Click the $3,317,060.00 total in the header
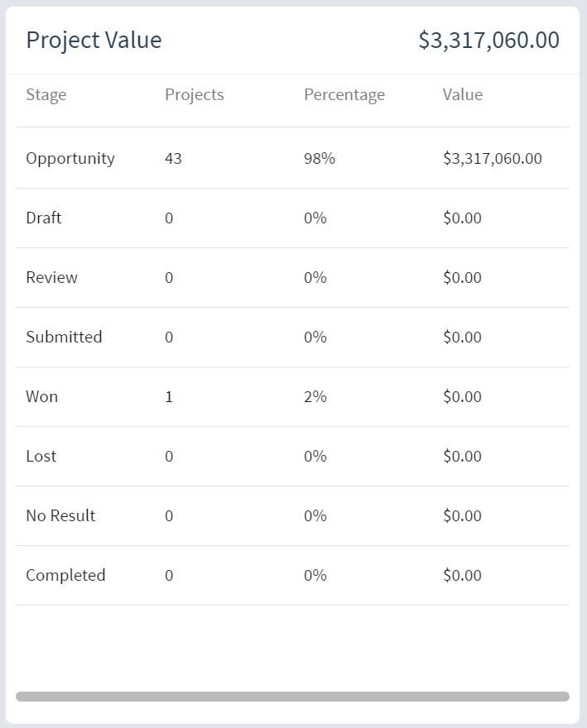Screen dimensions: 587x728 (488, 41)
